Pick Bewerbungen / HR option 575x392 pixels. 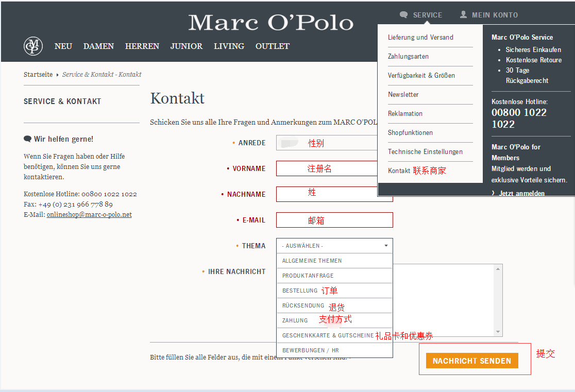(310, 350)
